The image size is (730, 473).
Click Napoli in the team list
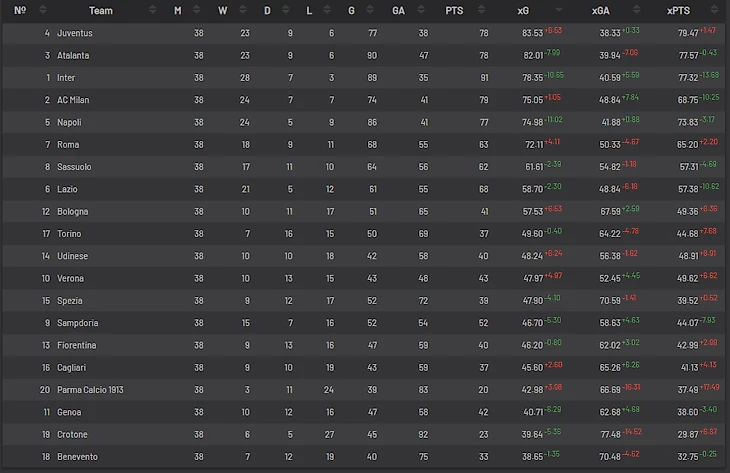pos(69,122)
